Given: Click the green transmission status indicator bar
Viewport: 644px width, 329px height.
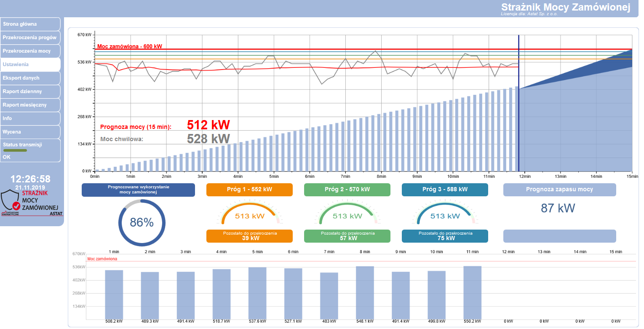Looking at the screenshot, I should pyautogui.click(x=15, y=150).
